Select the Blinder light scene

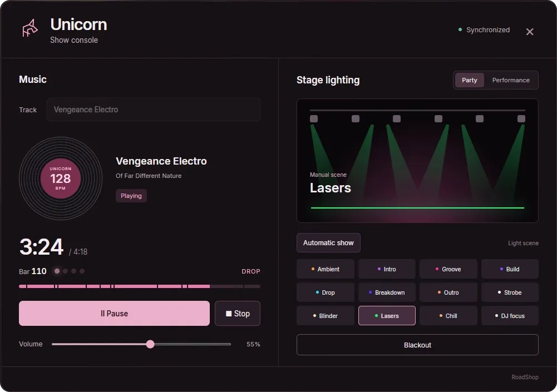pos(326,316)
